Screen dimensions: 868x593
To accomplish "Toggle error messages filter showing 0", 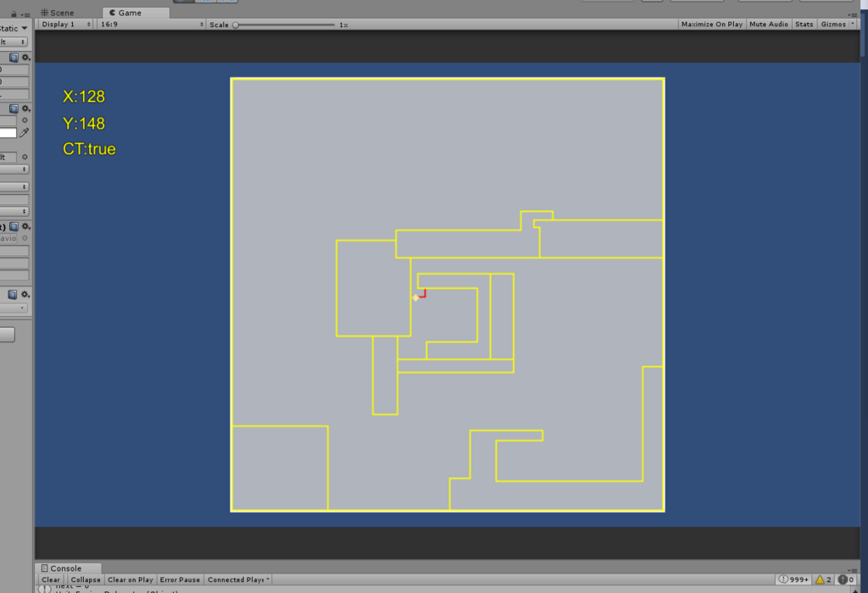I will click(845, 579).
